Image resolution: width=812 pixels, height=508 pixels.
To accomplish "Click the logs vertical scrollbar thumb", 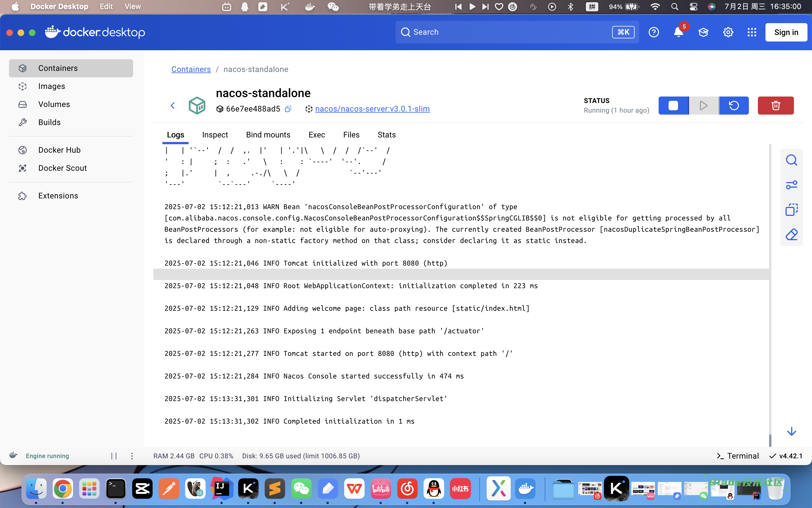I will tap(770, 441).
